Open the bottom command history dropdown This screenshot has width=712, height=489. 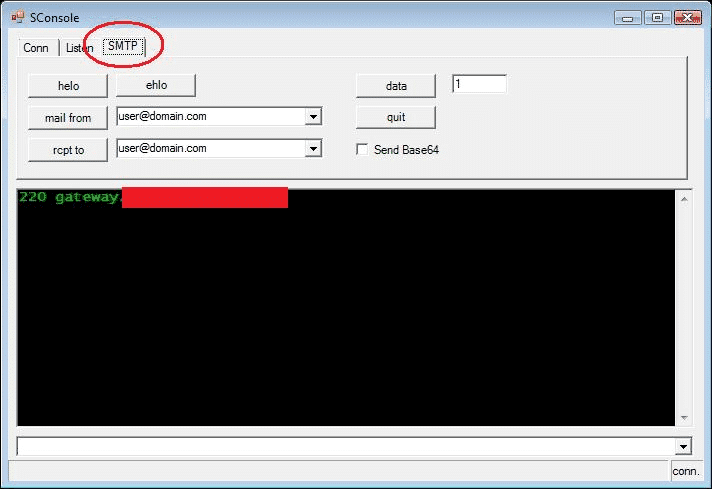683,447
